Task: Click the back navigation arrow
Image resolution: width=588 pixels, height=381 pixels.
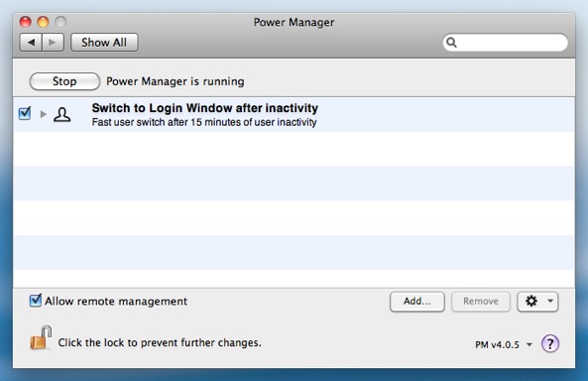Action: (x=31, y=43)
